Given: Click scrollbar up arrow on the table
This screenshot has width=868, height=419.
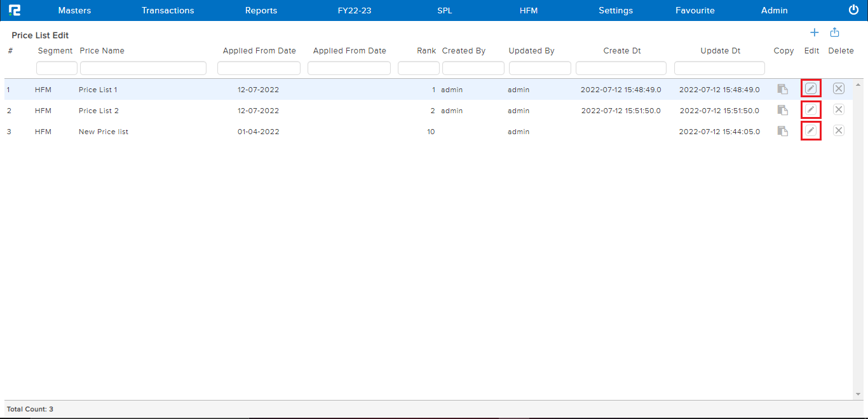Looking at the screenshot, I should (x=859, y=85).
